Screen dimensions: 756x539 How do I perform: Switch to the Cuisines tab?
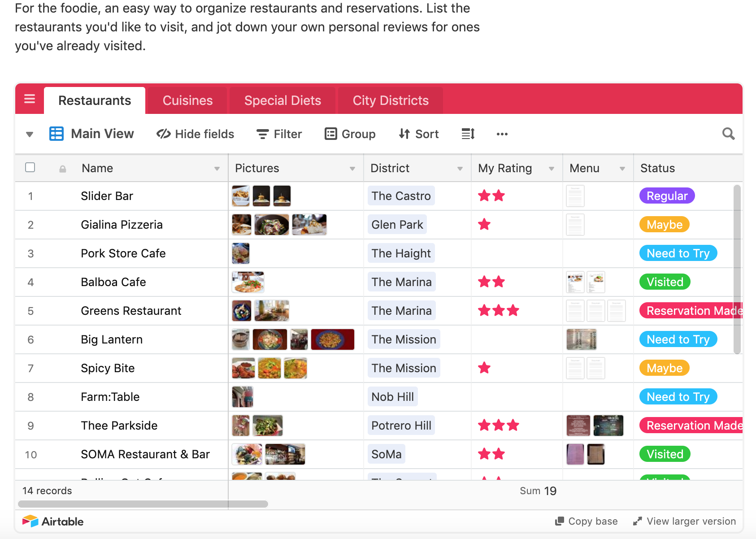point(187,100)
